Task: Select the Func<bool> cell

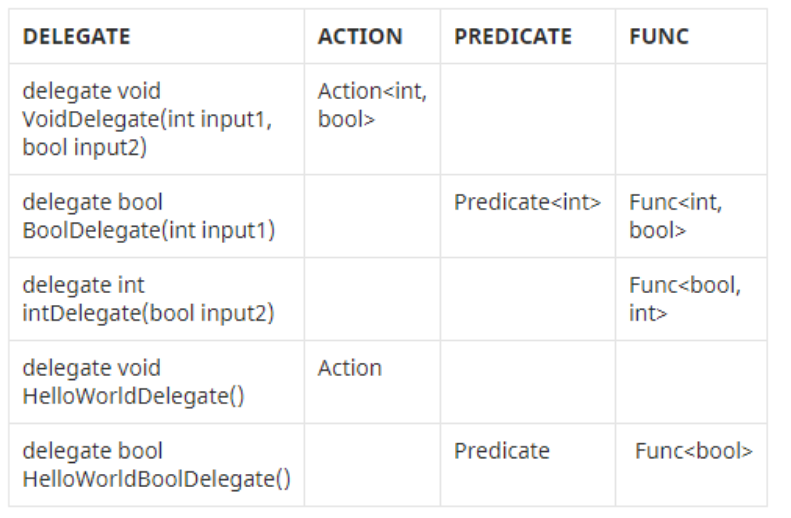Action: 691,465
